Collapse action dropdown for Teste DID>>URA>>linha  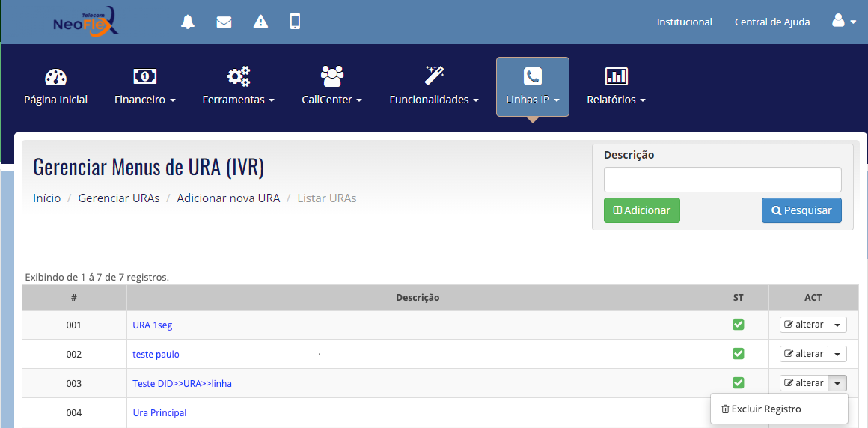[x=837, y=383]
